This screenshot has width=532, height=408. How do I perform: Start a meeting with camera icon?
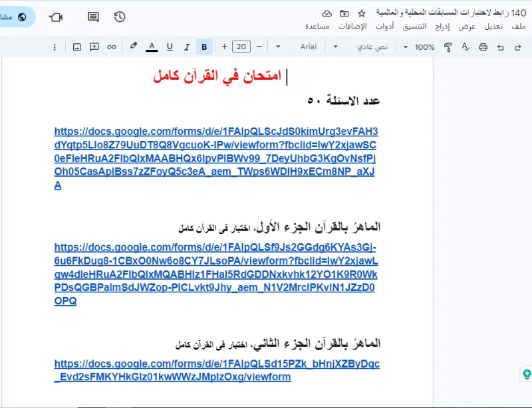coord(56,17)
